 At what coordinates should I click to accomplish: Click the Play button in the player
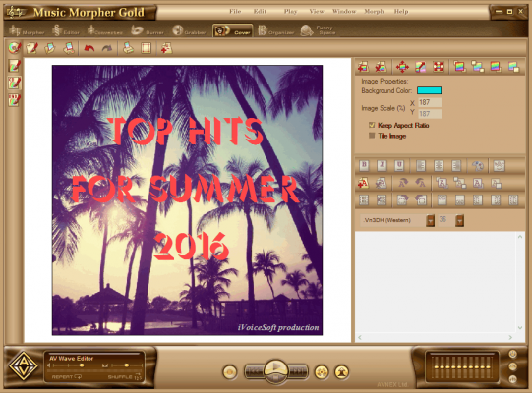tap(276, 367)
